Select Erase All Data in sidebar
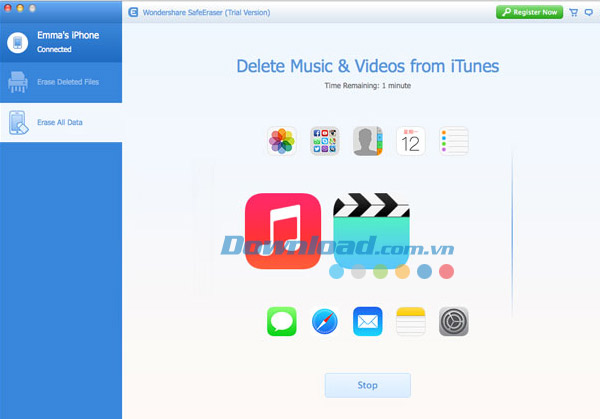Image resolution: width=600 pixels, height=419 pixels. 61,122
